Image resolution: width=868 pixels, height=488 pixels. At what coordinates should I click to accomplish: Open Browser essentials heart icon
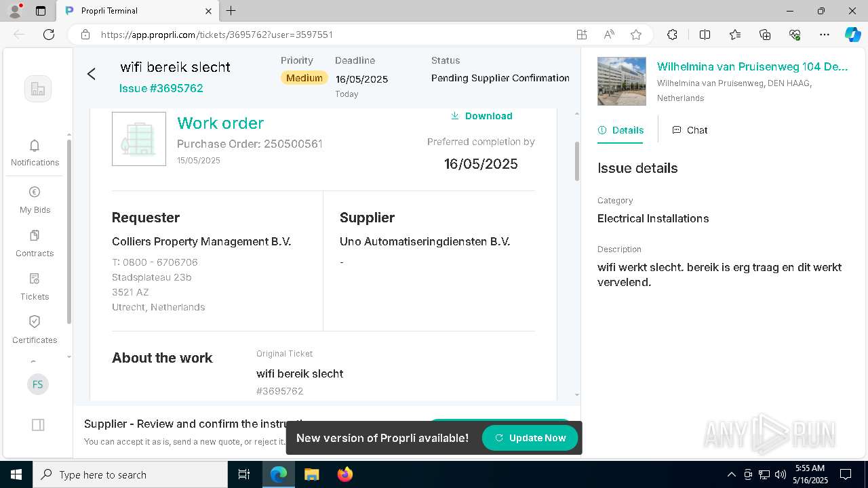point(795,35)
